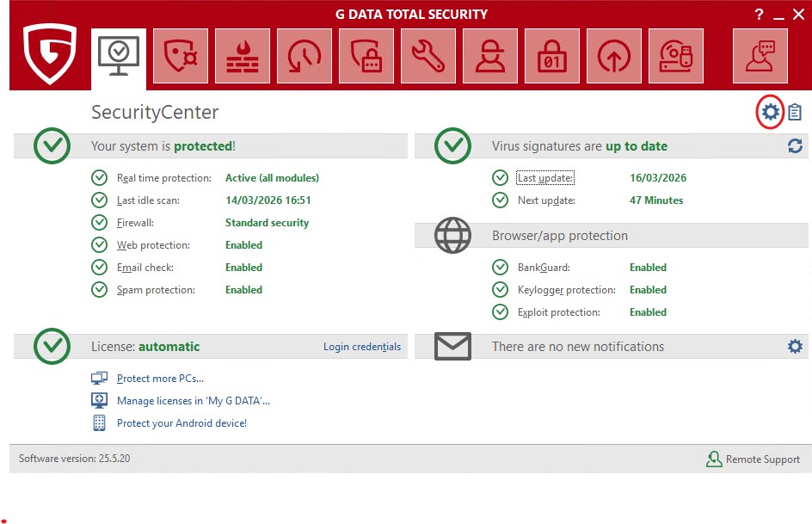Open the Encryption padlock tab
This screenshot has width=812, height=524.
tap(552, 56)
